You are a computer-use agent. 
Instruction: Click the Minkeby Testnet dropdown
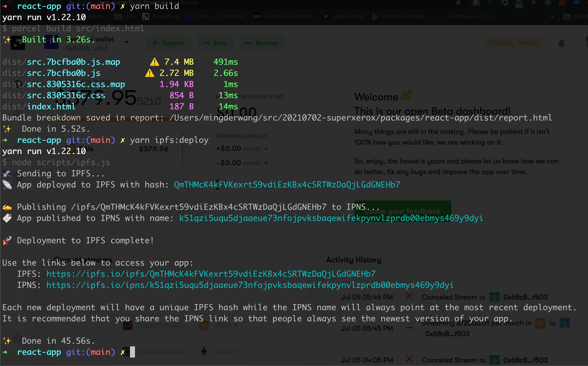[x=514, y=43]
